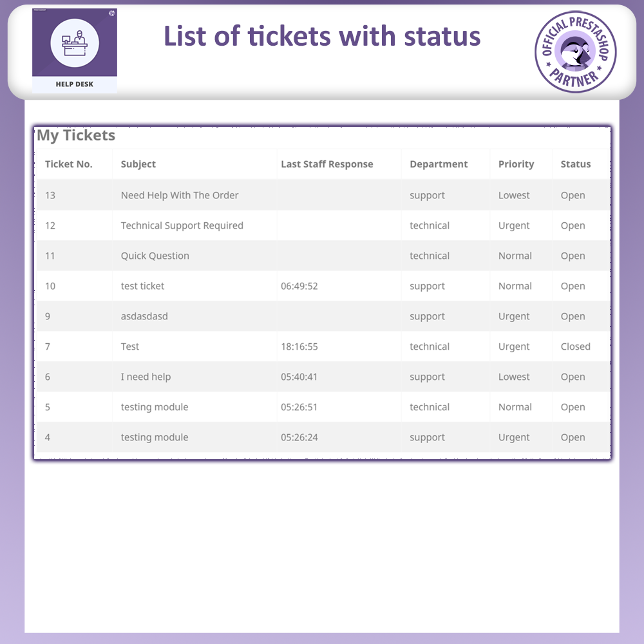Click the Last Staff Response column header
This screenshot has height=644, width=644.
point(326,164)
